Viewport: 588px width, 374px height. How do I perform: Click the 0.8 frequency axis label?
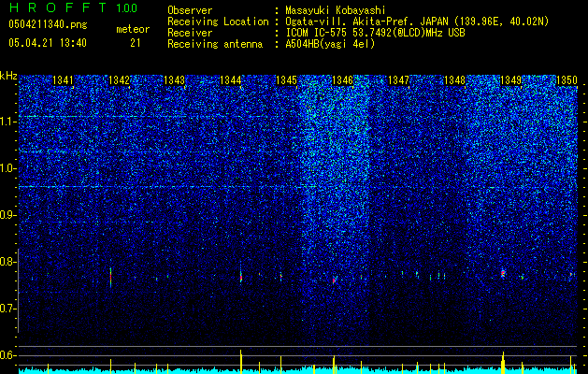tap(8, 262)
